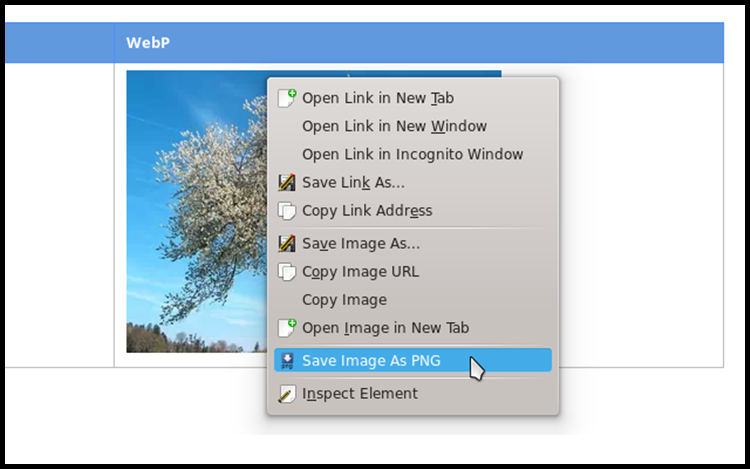Choose Open Link in New Window
The image size is (750, 469).
pyautogui.click(x=413, y=126)
